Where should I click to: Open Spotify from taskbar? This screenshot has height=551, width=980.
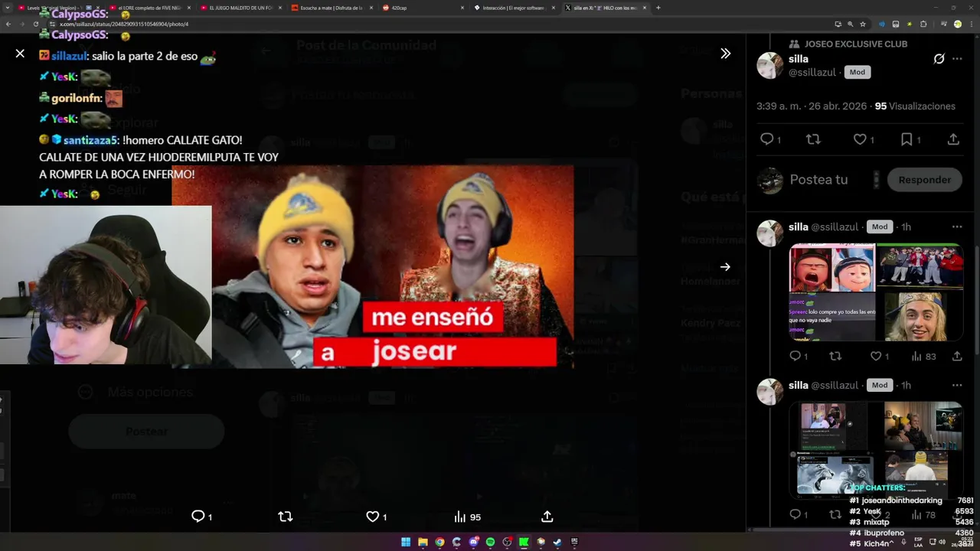click(490, 542)
